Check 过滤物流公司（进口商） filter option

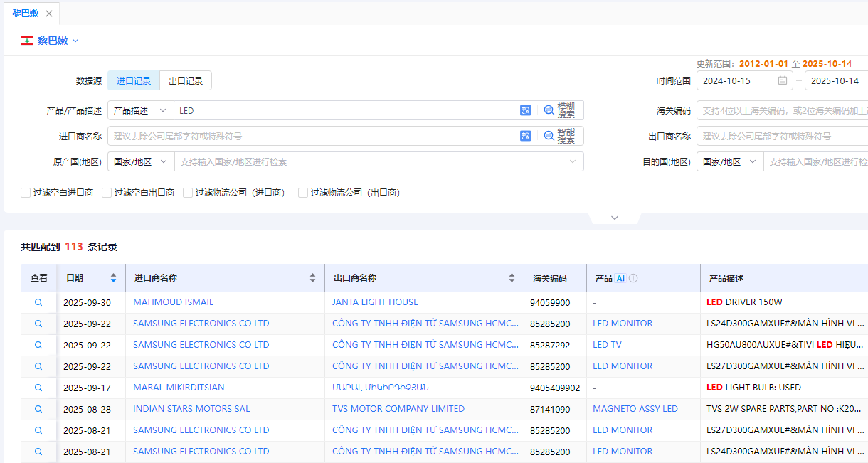tap(188, 193)
